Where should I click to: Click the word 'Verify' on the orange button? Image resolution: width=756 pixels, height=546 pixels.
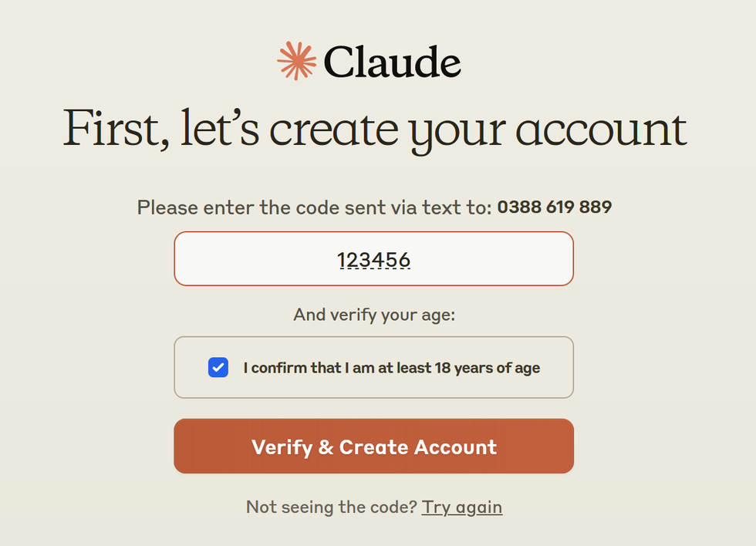click(x=282, y=447)
